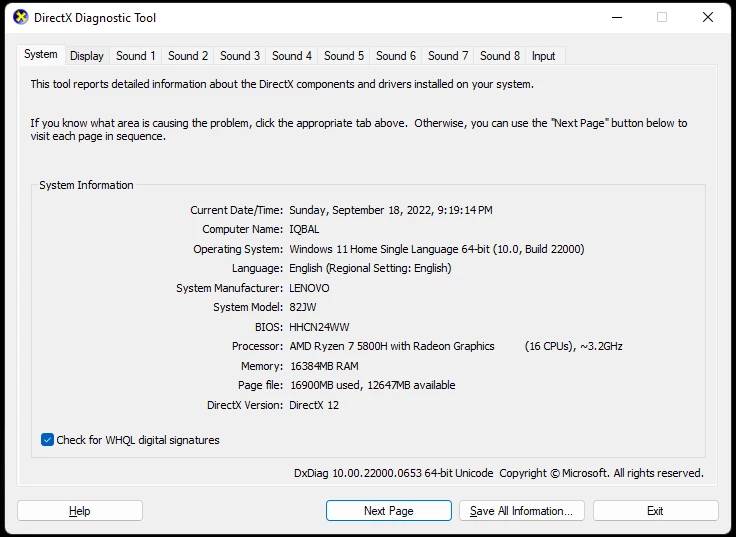
Task: Click the 'Current Date/Time:' label
Action: tap(237, 210)
